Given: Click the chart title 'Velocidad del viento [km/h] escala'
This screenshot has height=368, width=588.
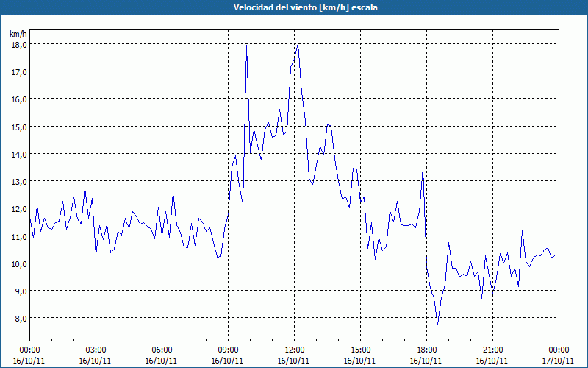Looking at the screenshot, I should (x=305, y=7).
